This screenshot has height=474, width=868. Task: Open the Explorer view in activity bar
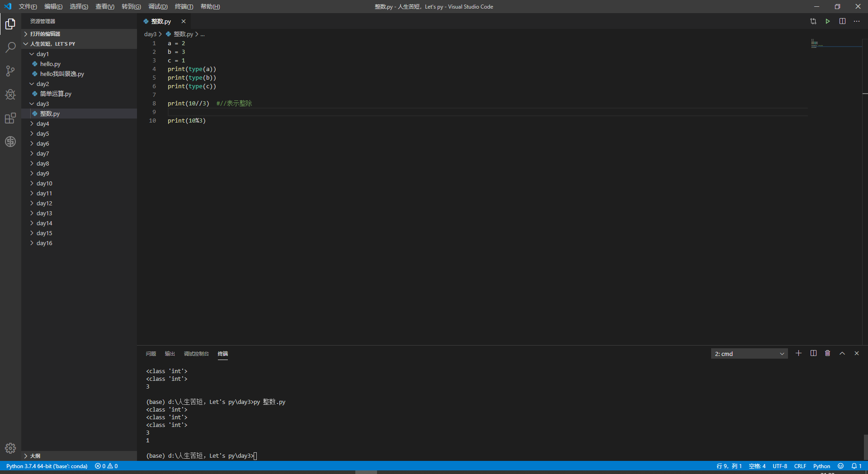point(10,24)
